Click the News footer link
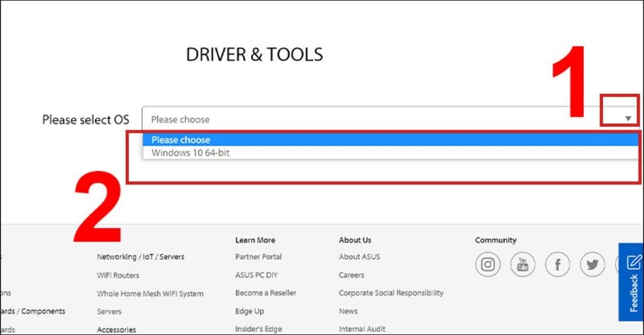The width and height of the screenshot is (644, 335). pyautogui.click(x=348, y=311)
